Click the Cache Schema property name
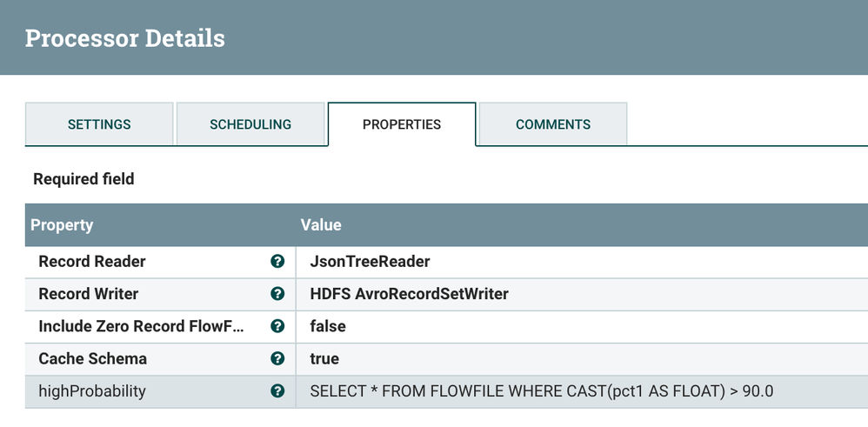 pos(93,358)
